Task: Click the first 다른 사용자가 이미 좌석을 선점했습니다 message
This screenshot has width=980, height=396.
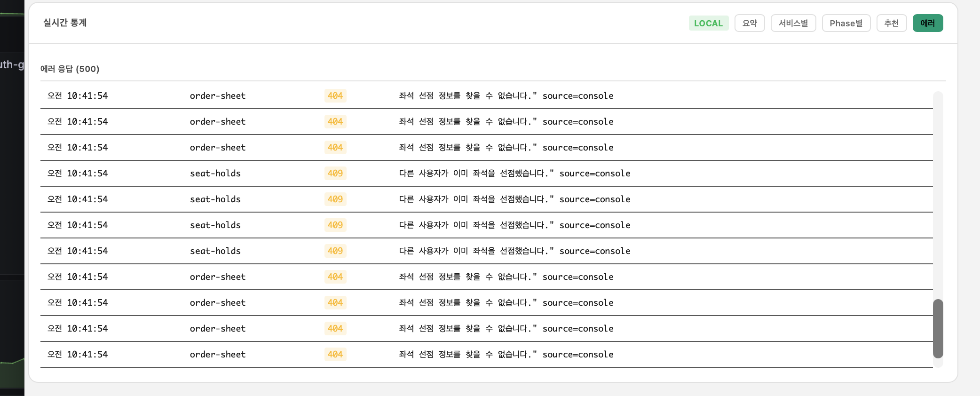Action: [514, 174]
